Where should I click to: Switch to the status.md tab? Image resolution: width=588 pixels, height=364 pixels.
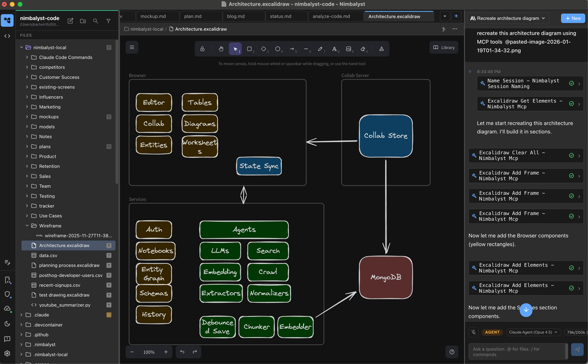[280, 16]
